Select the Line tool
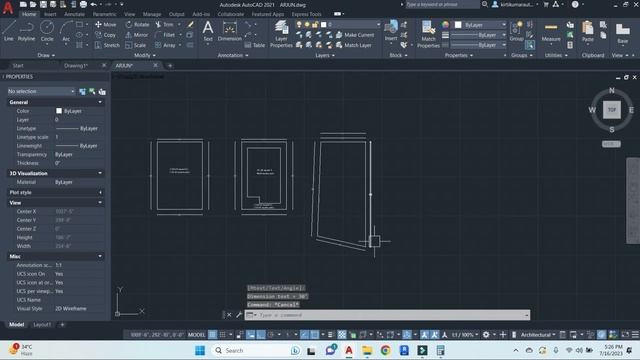The width and height of the screenshot is (640, 360). [8, 31]
